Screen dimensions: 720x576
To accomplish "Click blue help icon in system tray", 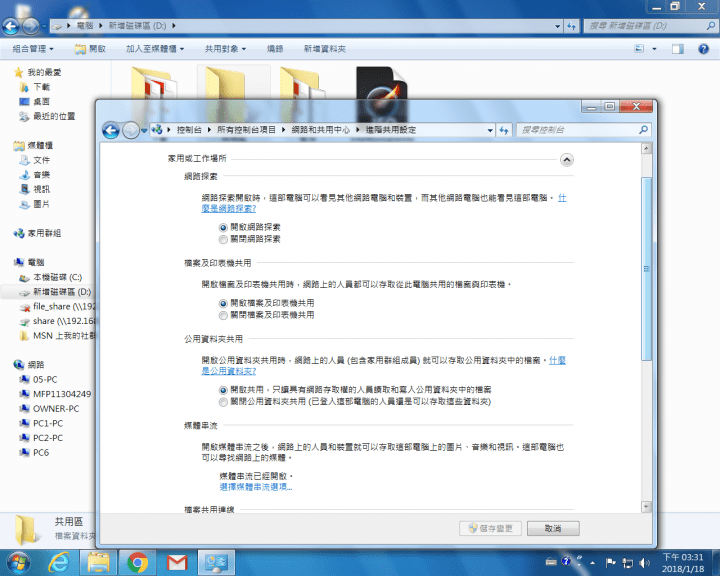I will [x=566, y=561].
